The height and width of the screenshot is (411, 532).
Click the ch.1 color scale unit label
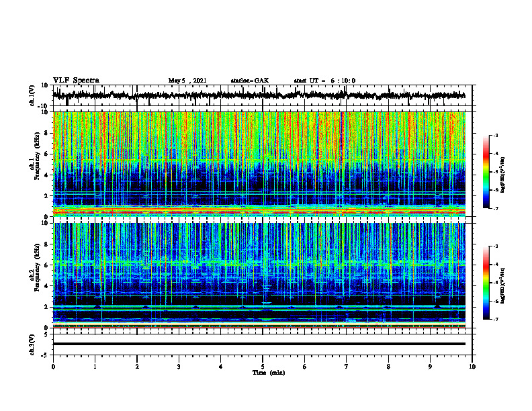pos(503,175)
